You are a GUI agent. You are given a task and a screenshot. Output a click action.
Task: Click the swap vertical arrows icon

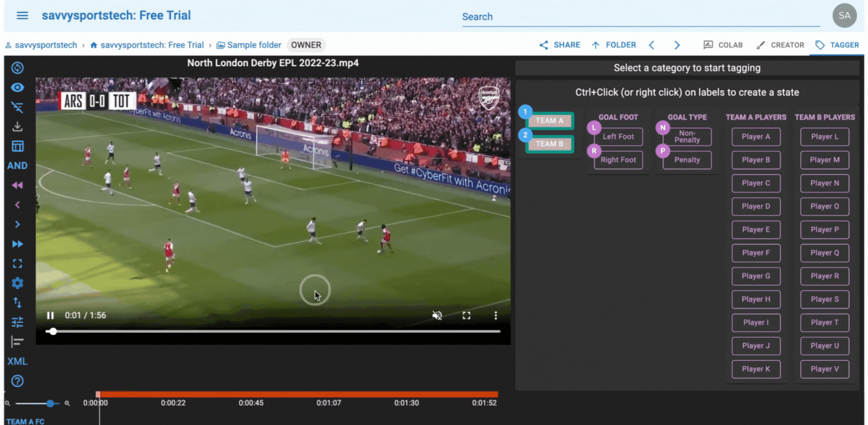[17, 302]
